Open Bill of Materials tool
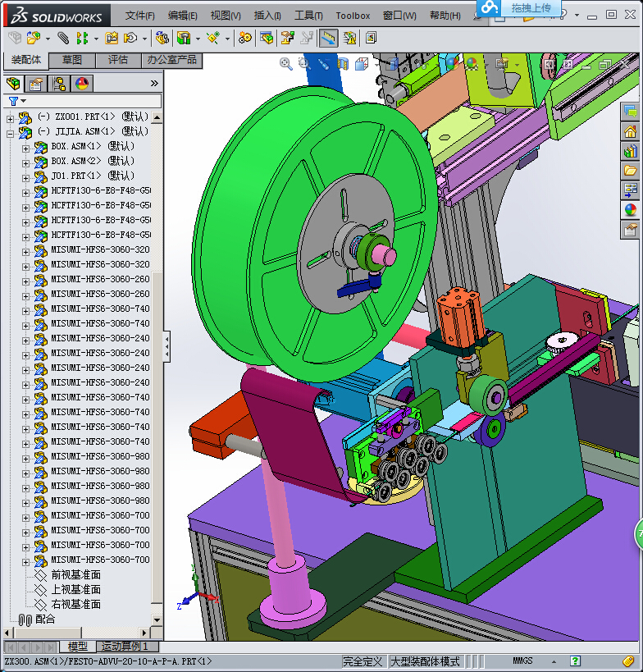Viewport: 643px width, 672px height. pyautogui.click(x=267, y=38)
